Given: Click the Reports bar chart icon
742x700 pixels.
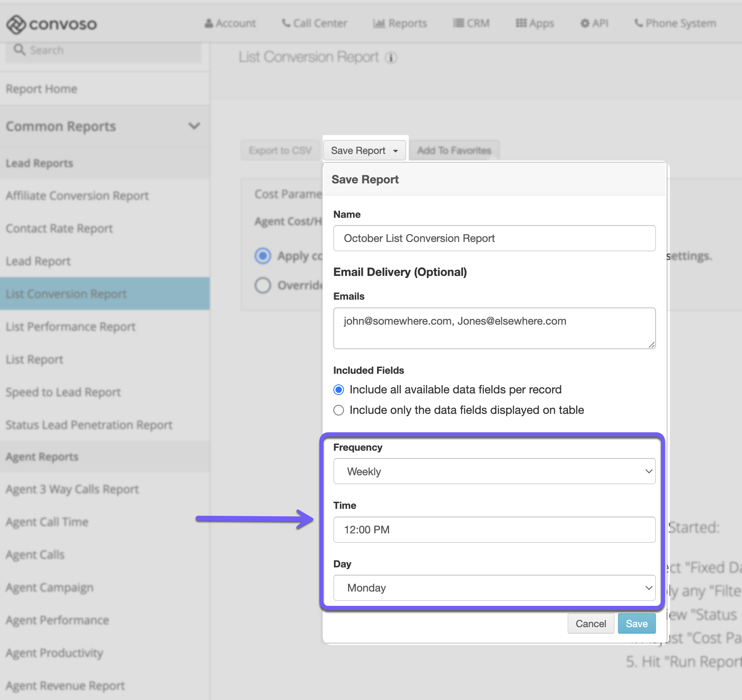Looking at the screenshot, I should [x=379, y=23].
